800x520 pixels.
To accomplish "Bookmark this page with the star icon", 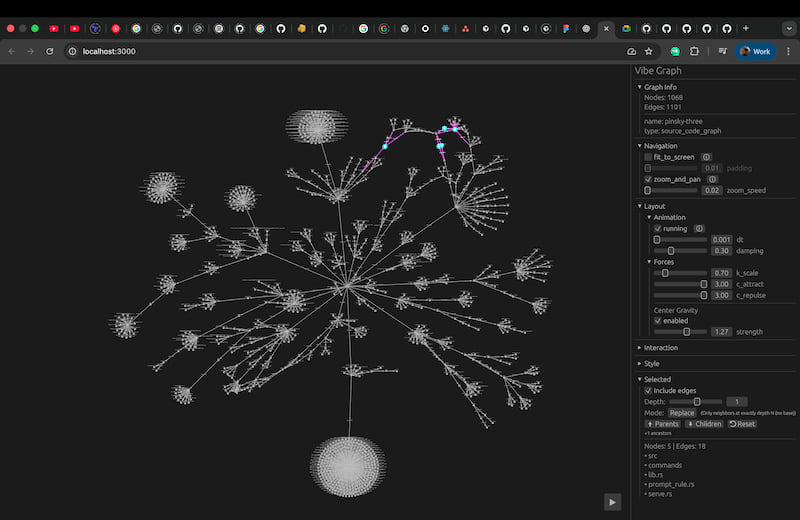I will (649, 51).
